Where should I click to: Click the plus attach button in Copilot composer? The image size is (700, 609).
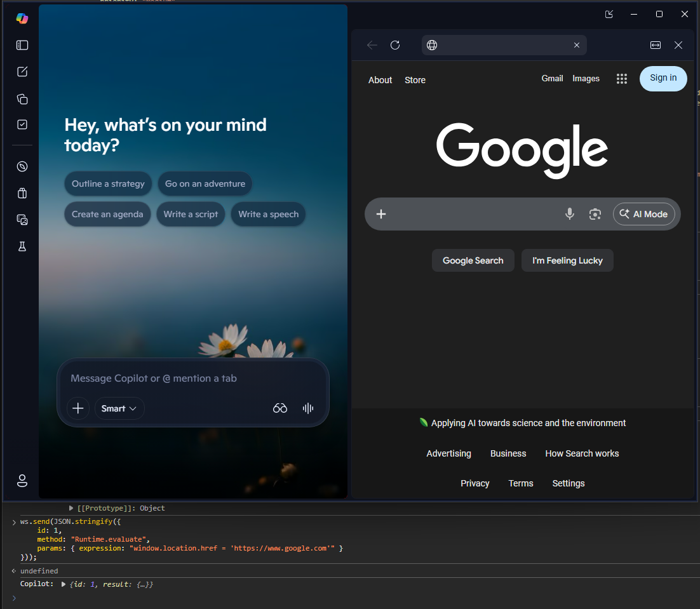pos(78,408)
